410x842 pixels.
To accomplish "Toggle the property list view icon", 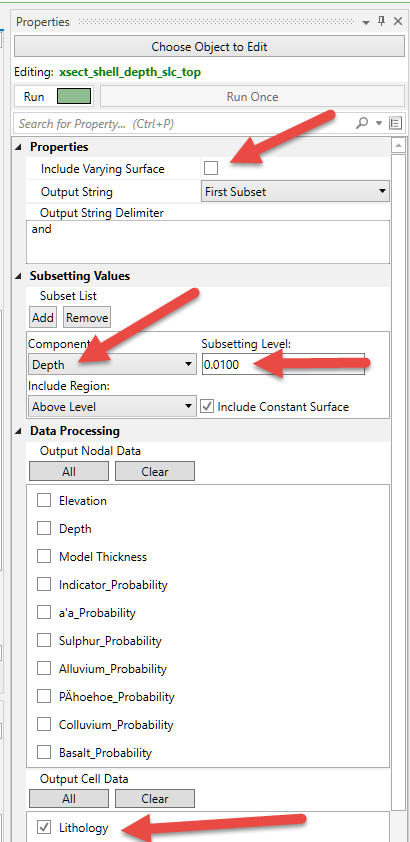I will point(396,124).
